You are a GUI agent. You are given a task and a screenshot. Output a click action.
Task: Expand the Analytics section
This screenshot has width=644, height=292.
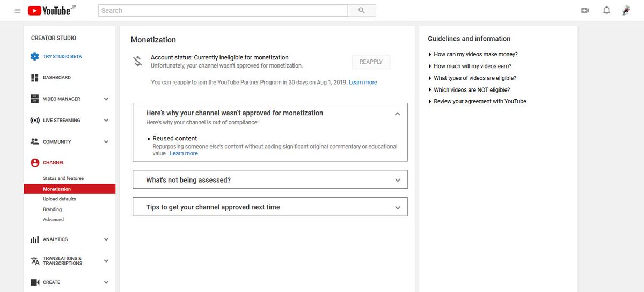click(106, 239)
